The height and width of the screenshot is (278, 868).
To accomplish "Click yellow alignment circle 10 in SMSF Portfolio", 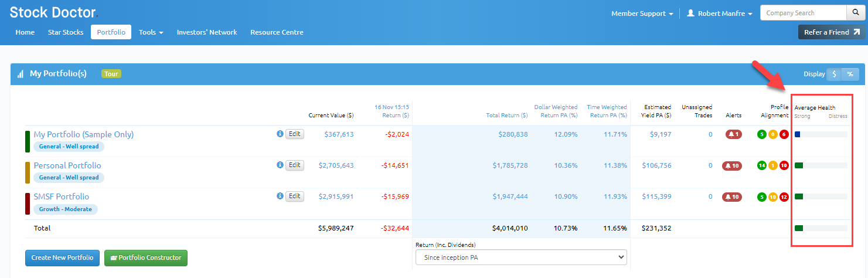I will (773, 196).
